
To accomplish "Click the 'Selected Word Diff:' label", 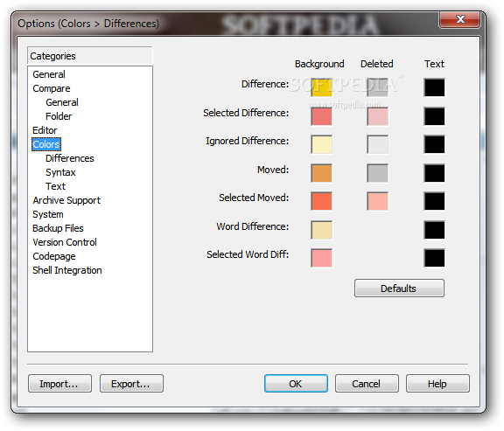I will click(248, 254).
